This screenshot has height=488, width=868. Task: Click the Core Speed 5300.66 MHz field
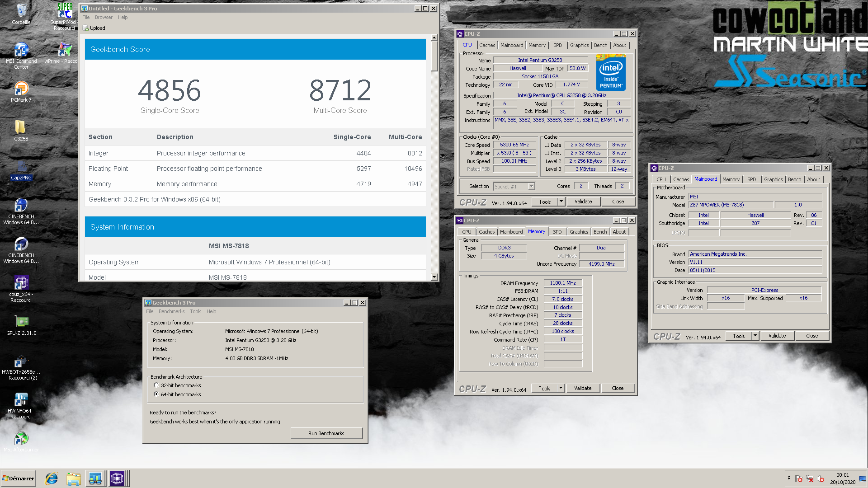[x=514, y=145]
